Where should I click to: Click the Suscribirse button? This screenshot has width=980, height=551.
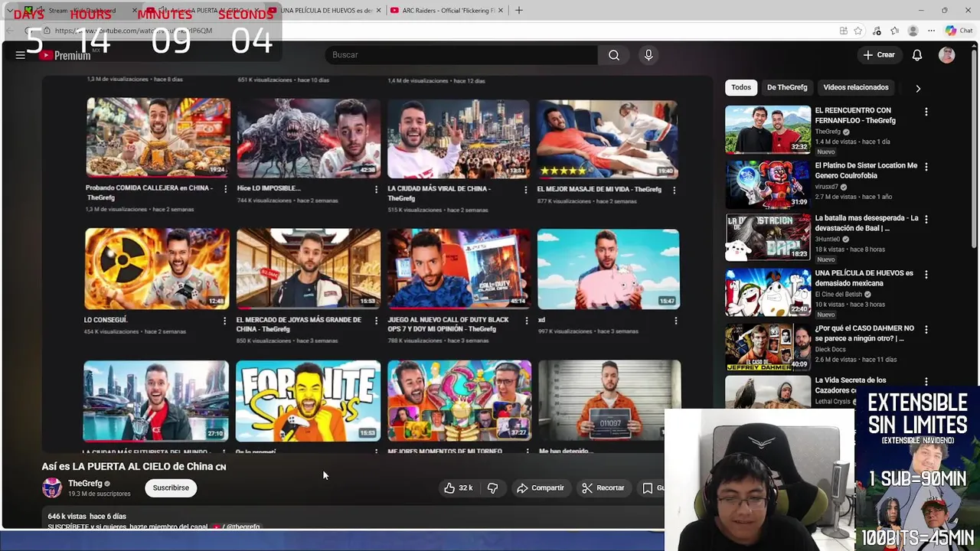coord(171,487)
